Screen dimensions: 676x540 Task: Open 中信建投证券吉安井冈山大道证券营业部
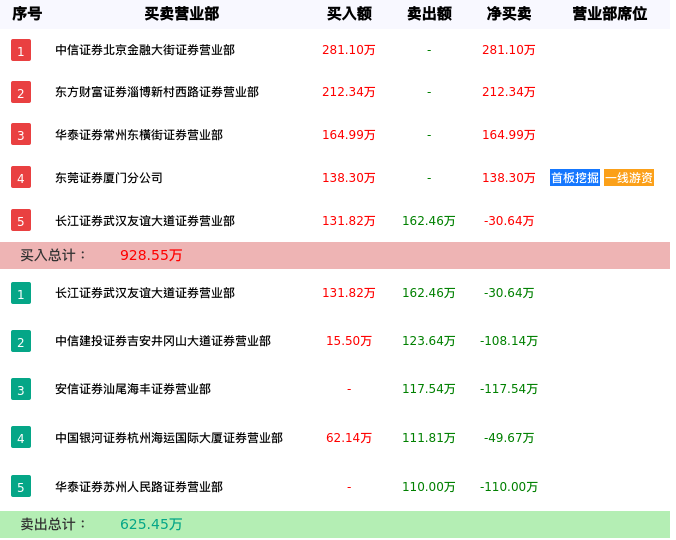click(163, 341)
